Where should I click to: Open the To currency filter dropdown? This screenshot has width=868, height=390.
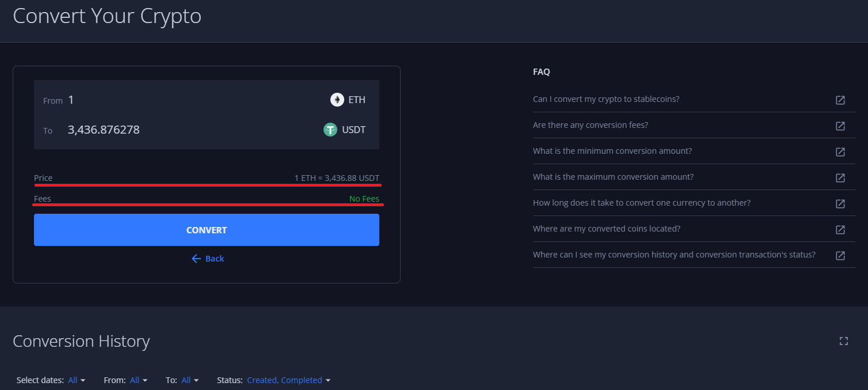[x=190, y=380]
